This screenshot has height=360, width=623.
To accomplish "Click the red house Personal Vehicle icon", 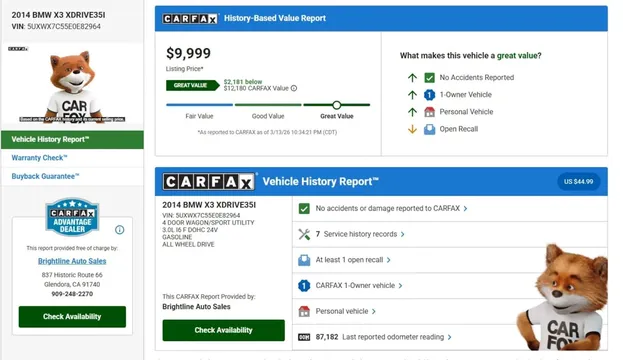I will pyautogui.click(x=430, y=112).
